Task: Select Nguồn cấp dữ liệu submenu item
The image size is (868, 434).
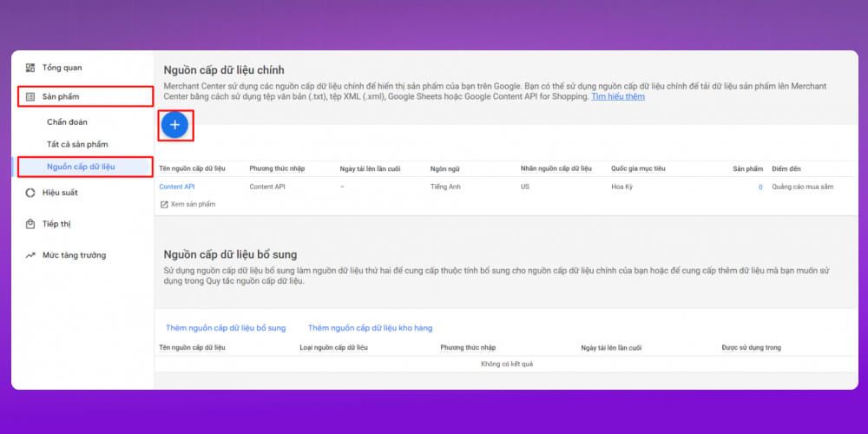Action: coord(81,166)
